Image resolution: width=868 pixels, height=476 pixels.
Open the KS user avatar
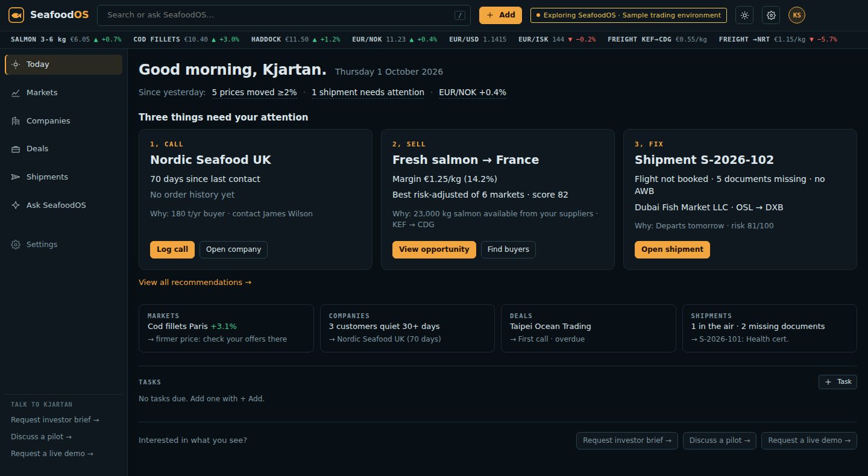(797, 15)
